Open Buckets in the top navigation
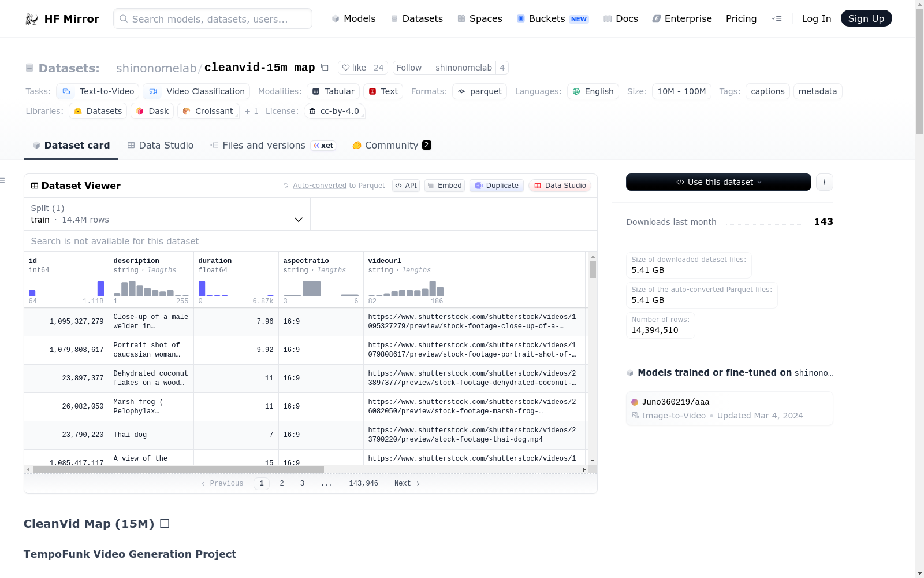The image size is (924, 578). (x=553, y=18)
